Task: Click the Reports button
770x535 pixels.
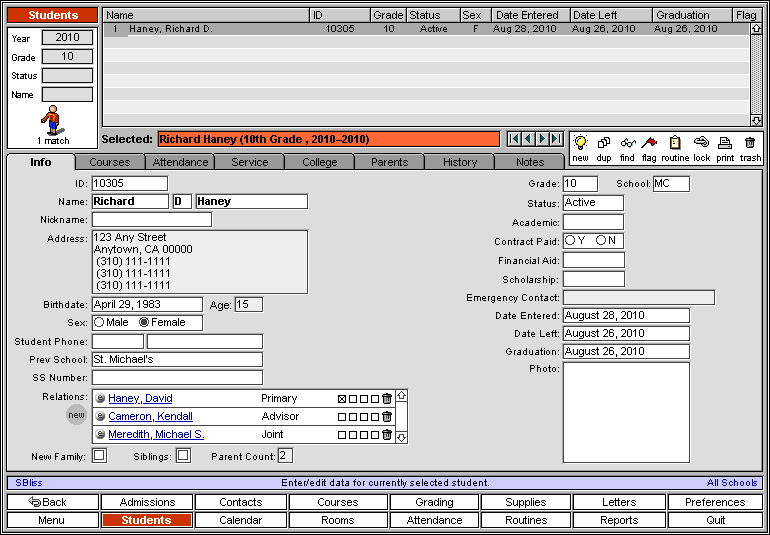Action: click(618, 520)
